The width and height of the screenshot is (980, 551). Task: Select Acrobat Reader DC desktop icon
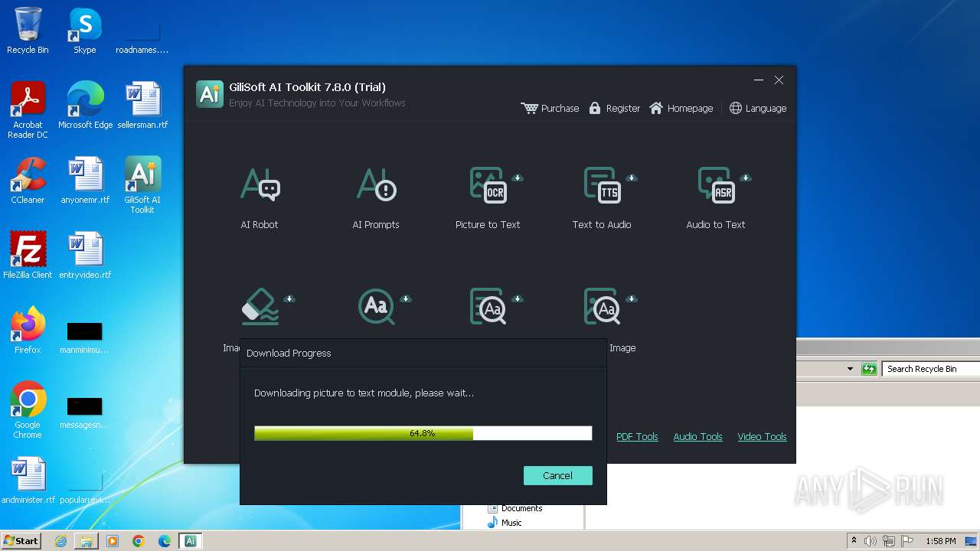[28, 110]
